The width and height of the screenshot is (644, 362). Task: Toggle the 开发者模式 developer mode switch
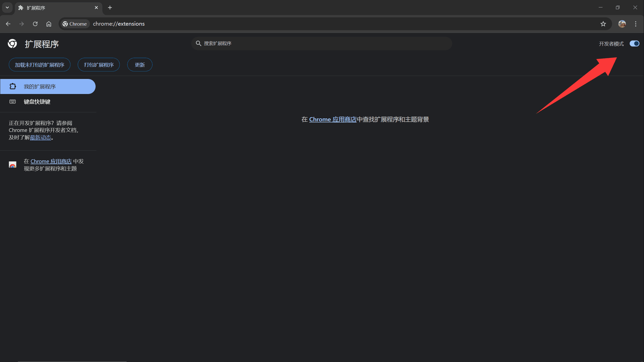634,44
